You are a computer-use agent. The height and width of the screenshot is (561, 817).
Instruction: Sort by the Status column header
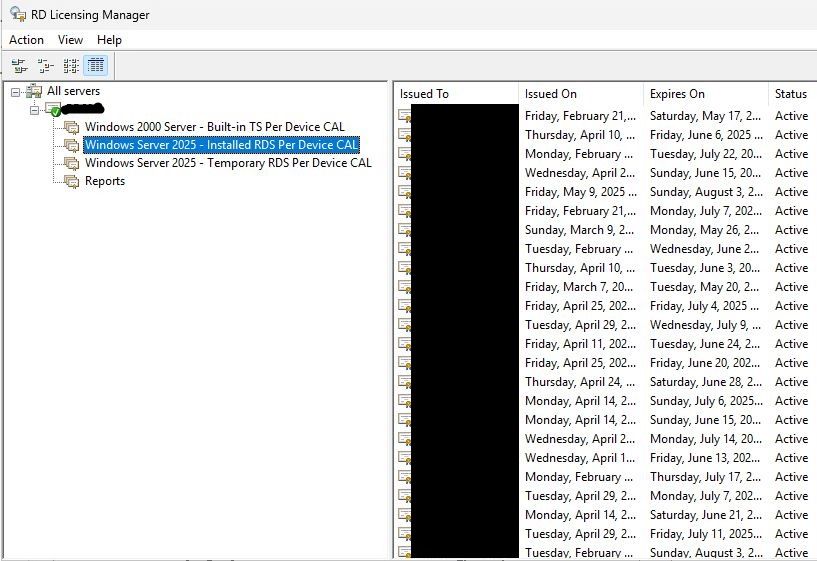793,94
